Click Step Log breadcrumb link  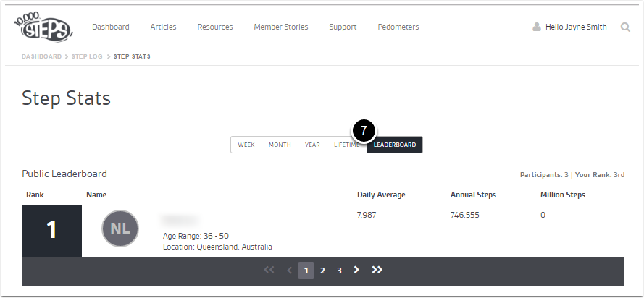tap(88, 56)
